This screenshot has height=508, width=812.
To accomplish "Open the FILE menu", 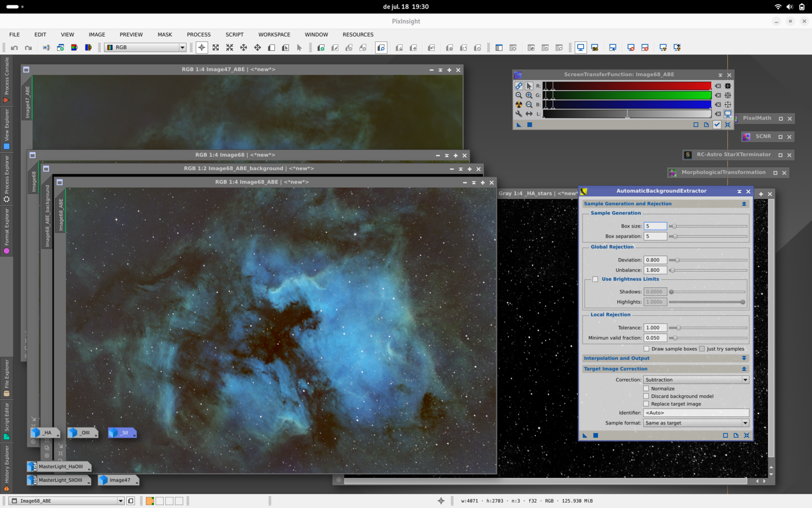I will 14,34.
